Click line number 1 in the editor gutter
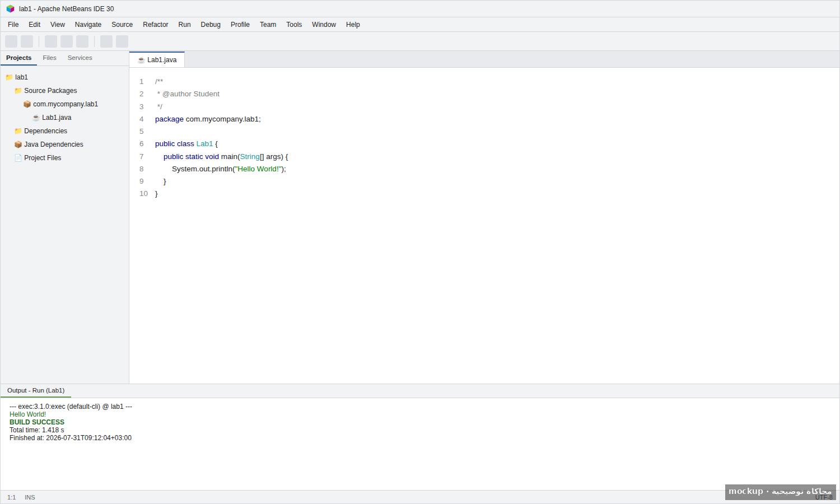Viewport: 840px width, 504px height. [x=142, y=82]
